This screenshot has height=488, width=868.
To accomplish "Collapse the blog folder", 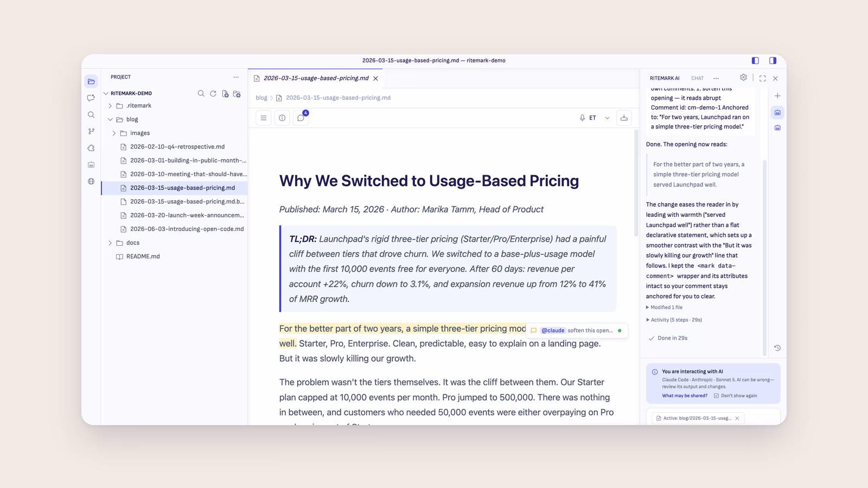I will tap(110, 119).
